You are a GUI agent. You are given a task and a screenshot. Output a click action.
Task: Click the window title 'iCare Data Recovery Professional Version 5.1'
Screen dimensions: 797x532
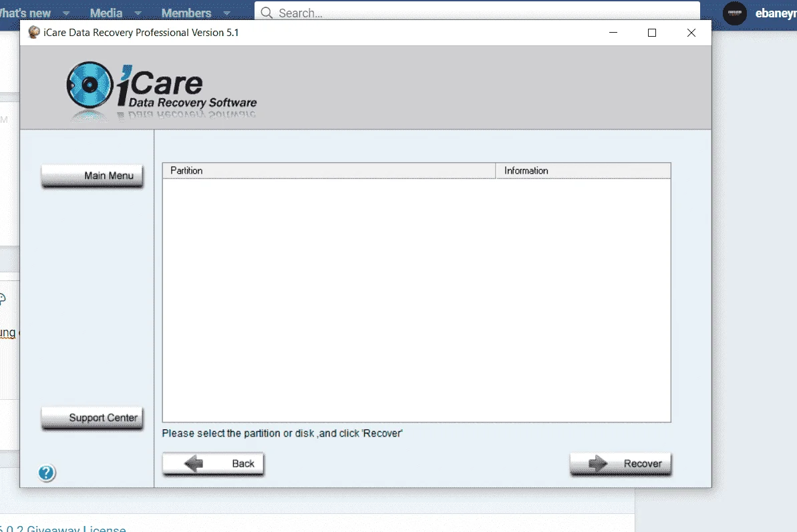coord(141,33)
